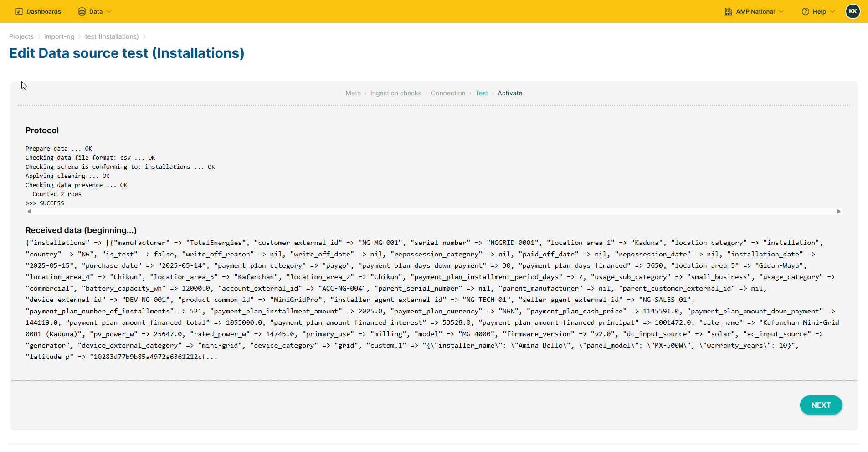Switch to the Connection step

pyautogui.click(x=448, y=93)
